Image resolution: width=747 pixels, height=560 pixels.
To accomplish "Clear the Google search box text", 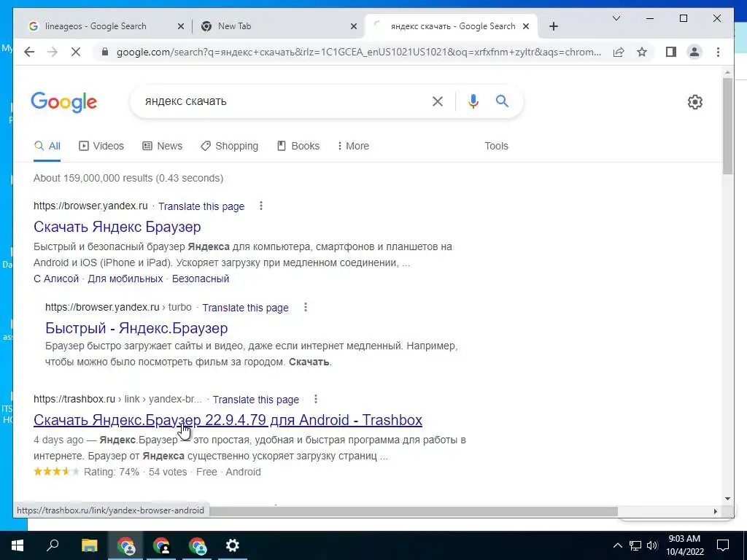I will click(438, 101).
